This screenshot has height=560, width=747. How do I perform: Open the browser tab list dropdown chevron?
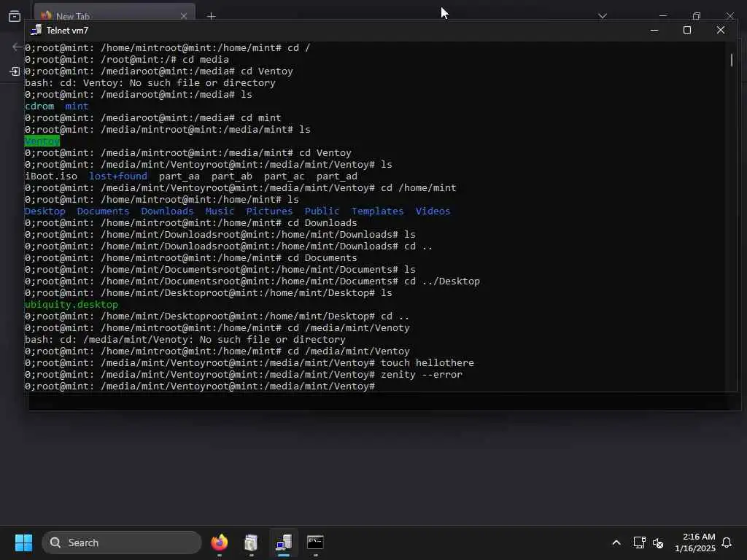(602, 16)
